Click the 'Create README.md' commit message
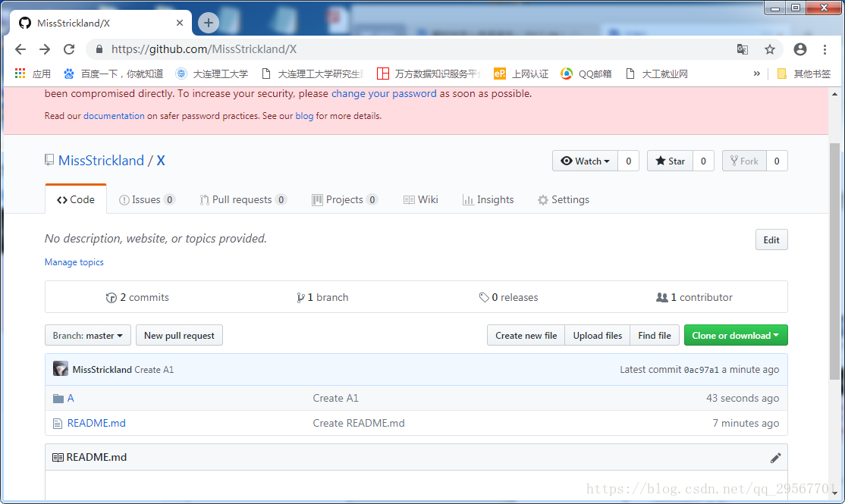845x504 pixels. [359, 423]
